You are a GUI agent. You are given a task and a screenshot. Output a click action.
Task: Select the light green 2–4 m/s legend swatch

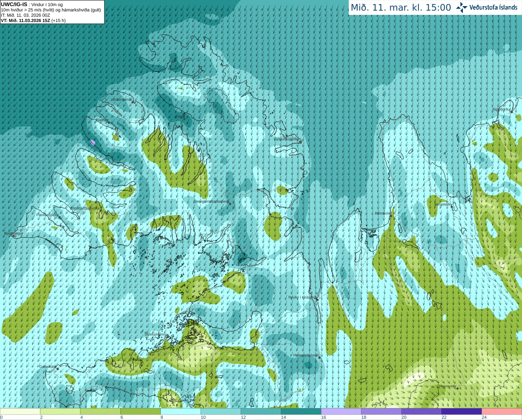pyautogui.click(x=60, y=411)
